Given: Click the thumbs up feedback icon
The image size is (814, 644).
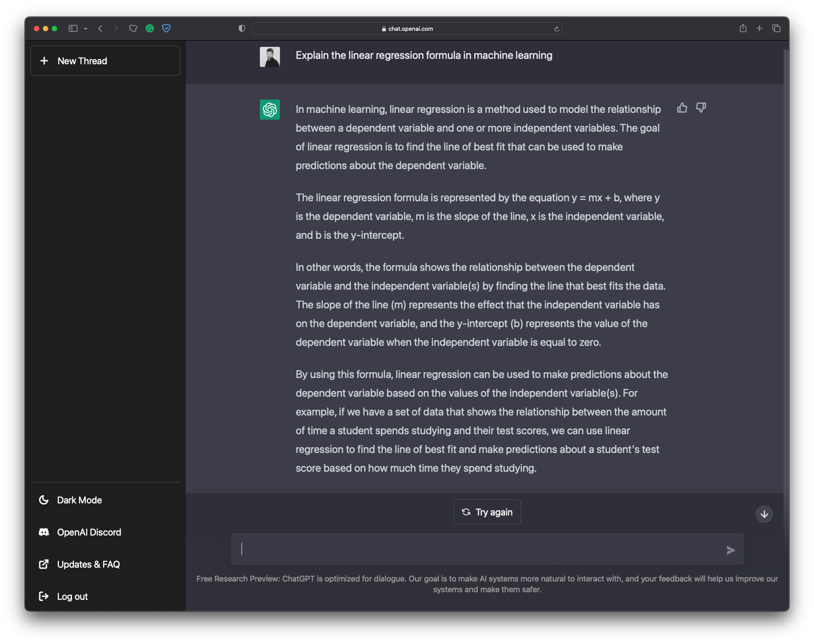Looking at the screenshot, I should (682, 108).
